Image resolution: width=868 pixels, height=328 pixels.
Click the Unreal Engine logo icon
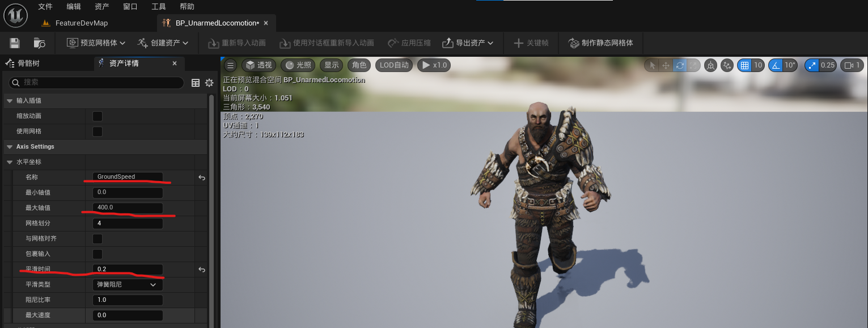pos(15,15)
